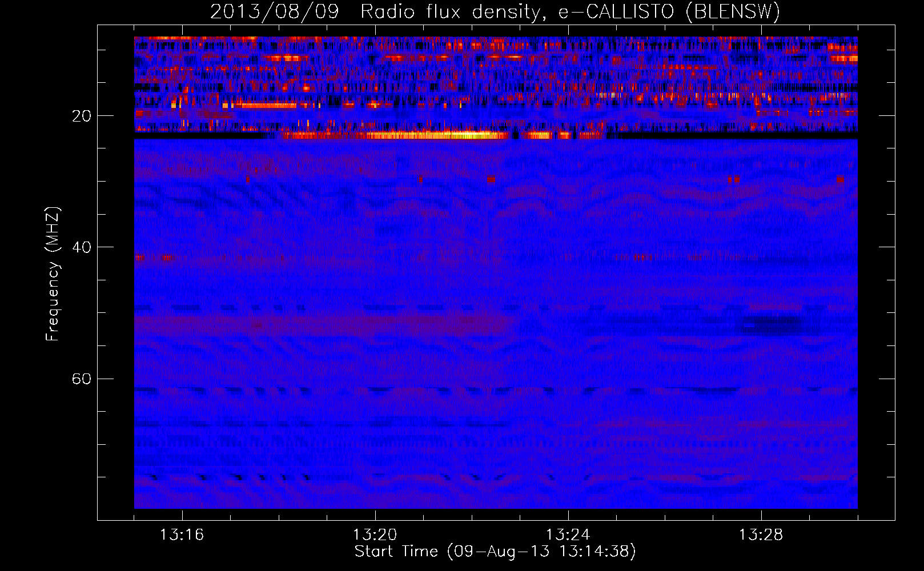
Task: Click the plot title mentioning e-CALLISTO (BLENSW)
Action: tap(495, 12)
